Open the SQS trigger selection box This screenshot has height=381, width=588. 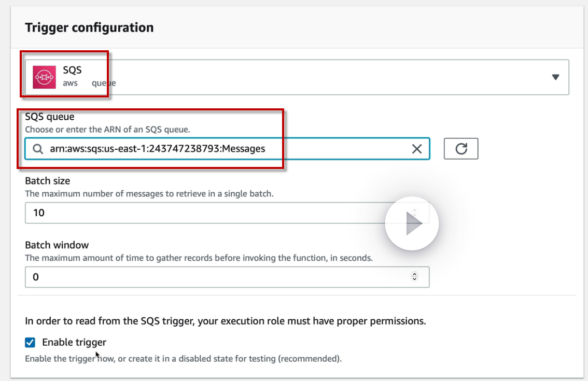tap(311, 77)
